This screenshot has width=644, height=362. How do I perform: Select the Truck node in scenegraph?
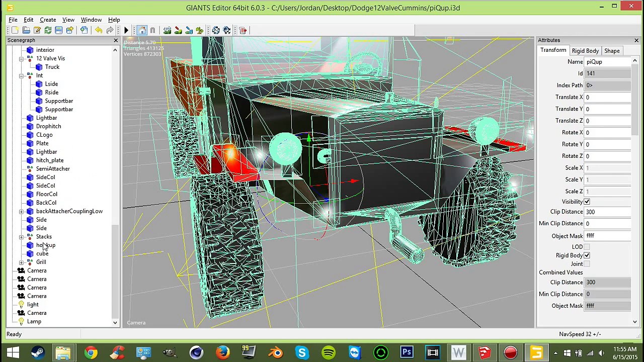point(52,67)
